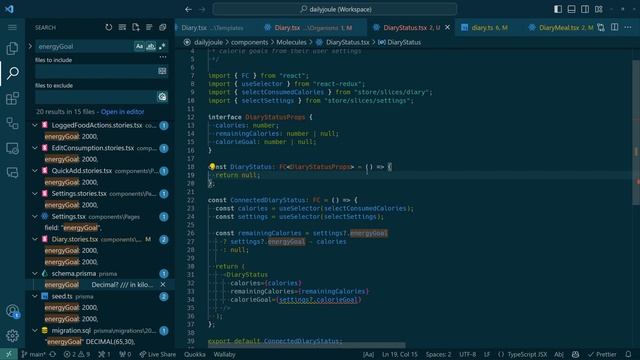The image size is (640, 360).
Task: Toggle primary side bar visibility
Action: coord(558,9)
